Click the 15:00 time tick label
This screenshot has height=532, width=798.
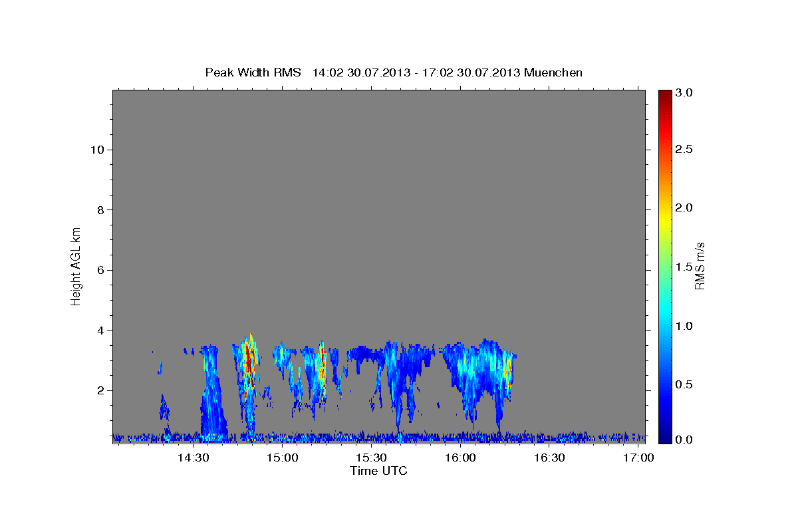coord(282,458)
